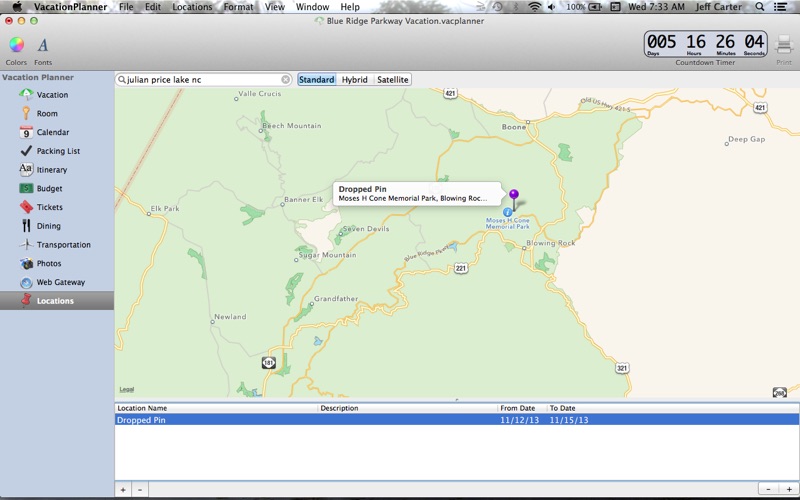The height and width of the screenshot is (500, 800).
Task: Click the Countdown Timer display
Action: (x=706, y=44)
